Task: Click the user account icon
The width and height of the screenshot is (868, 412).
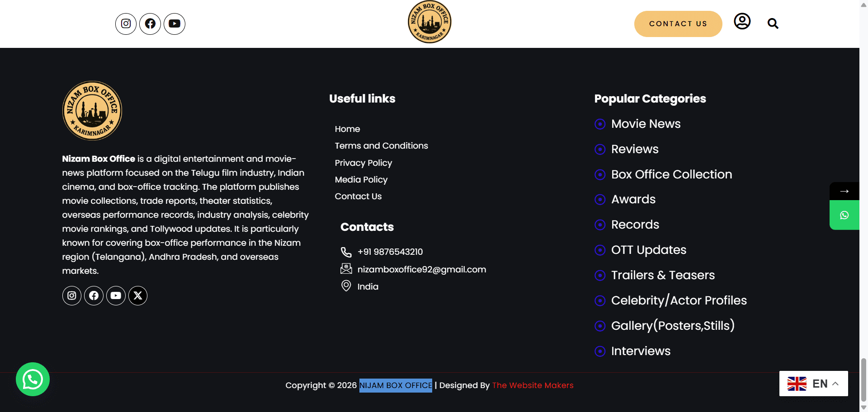Action: [x=742, y=21]
